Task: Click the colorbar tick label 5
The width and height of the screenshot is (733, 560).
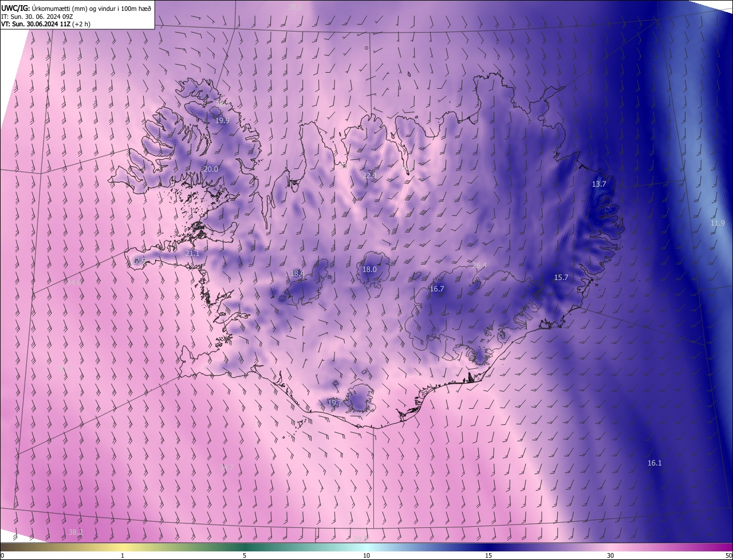Action: pos(245,556)
